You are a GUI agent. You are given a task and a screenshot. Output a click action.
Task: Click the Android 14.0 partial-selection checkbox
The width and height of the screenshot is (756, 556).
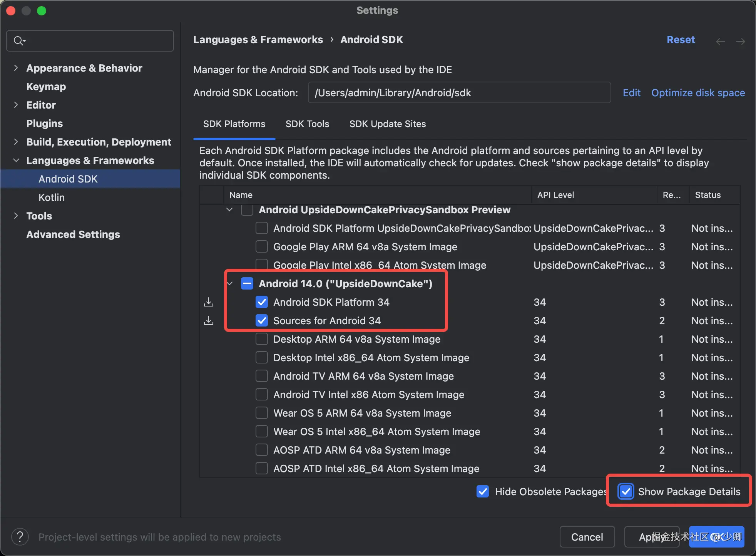point(247,284)
